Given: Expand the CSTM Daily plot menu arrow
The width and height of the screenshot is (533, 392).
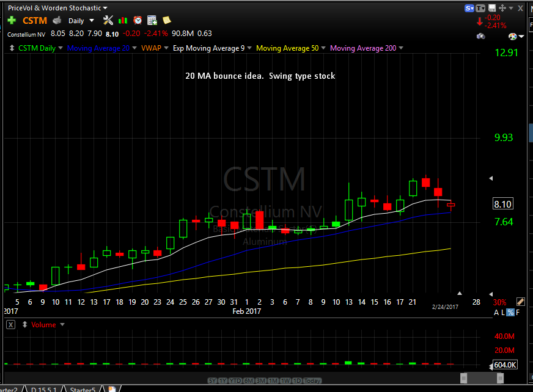Looking at the screenshot, I should 61,48.
